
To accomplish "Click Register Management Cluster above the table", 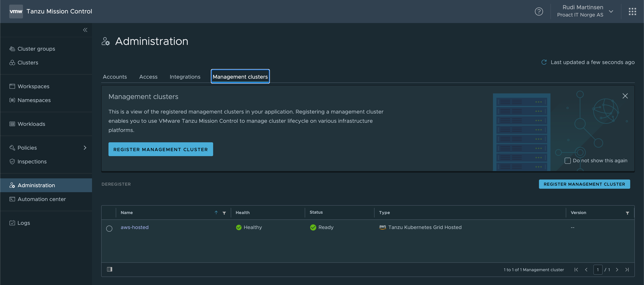I will pos(584,184).
